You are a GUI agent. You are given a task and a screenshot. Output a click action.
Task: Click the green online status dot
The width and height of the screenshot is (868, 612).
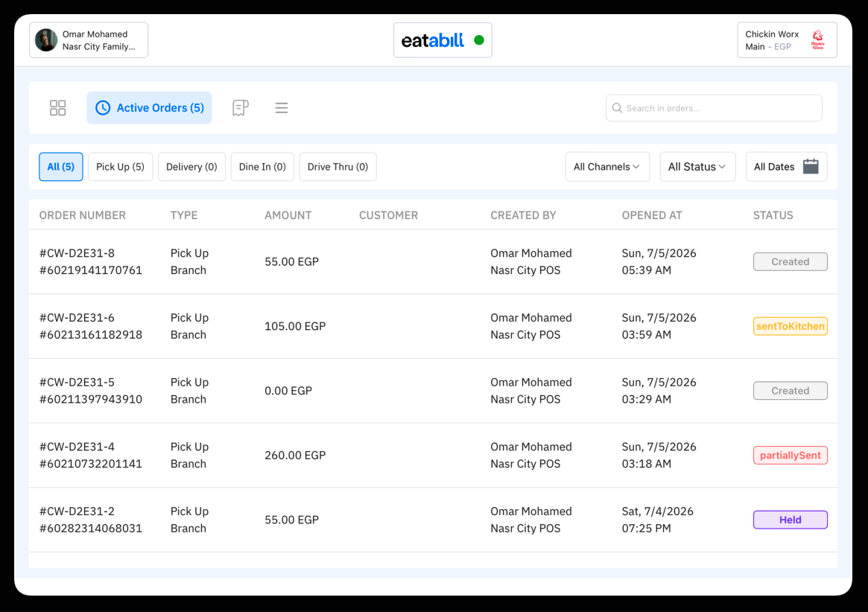tap(479, 40)
